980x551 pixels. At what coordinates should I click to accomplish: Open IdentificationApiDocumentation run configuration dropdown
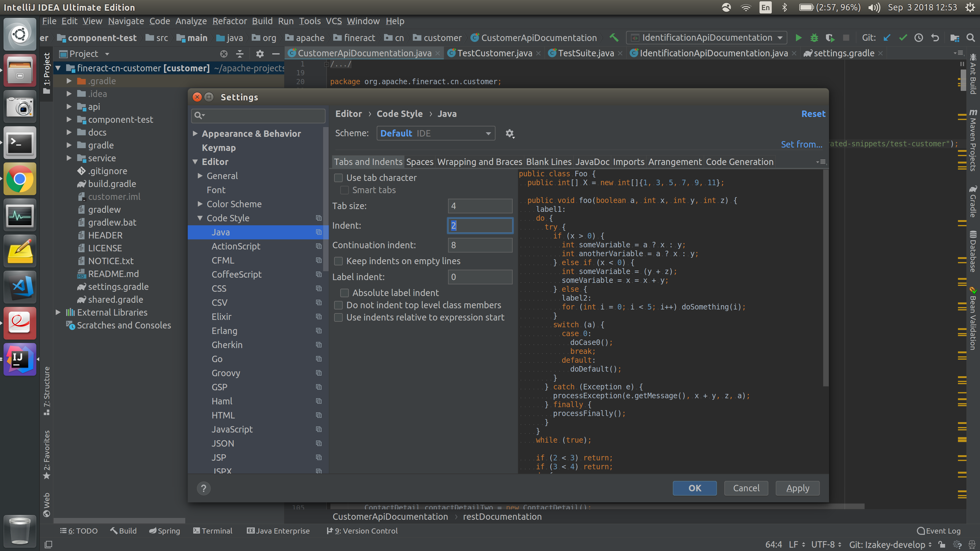[x=707, y=38]
